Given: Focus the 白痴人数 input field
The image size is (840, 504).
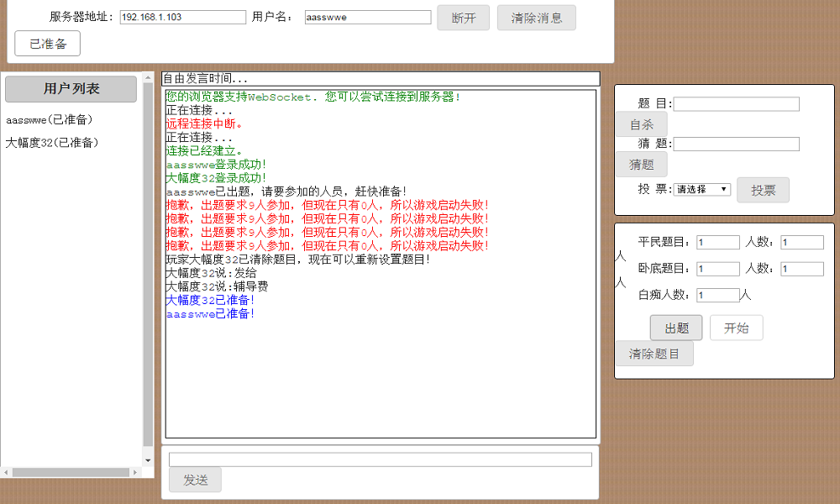Looking at the screenshot, I should 718,295.
